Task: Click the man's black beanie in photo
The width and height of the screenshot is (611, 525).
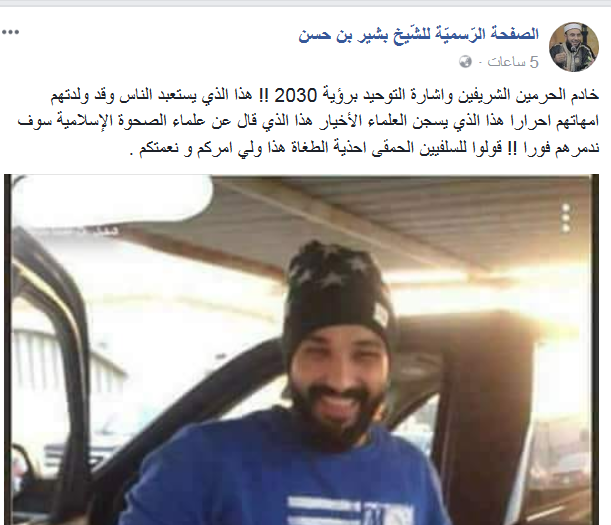Action: [338, 296]
